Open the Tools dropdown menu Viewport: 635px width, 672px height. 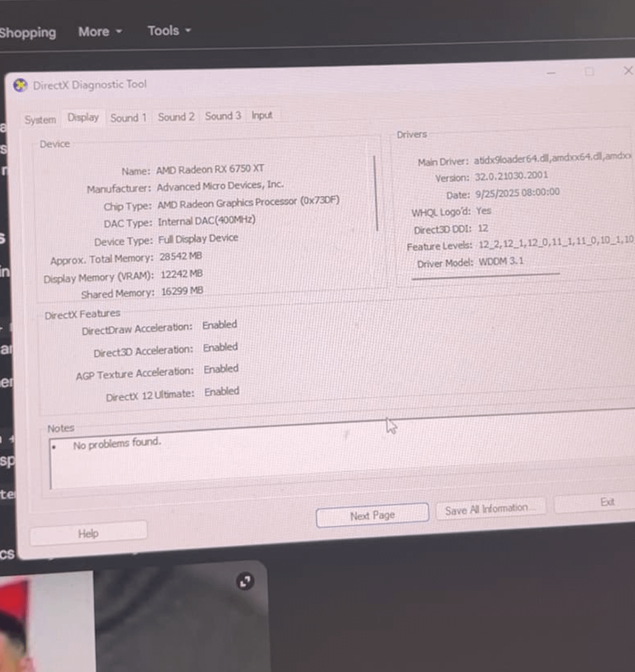tap(169, 31)
